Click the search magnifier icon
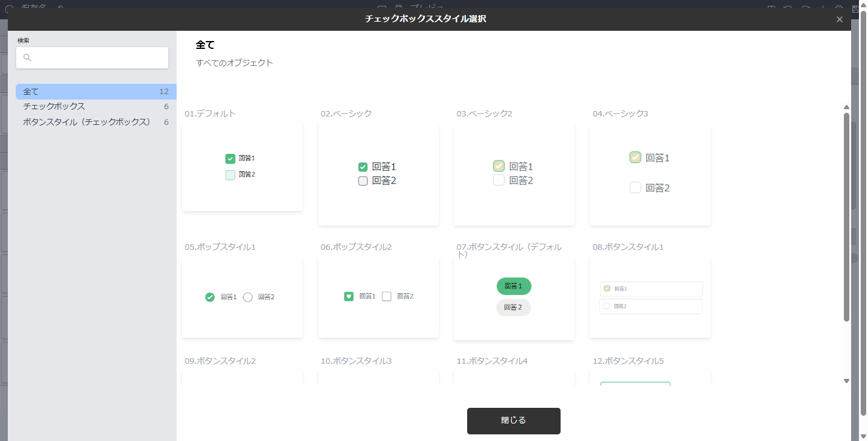The image size is (868, 441). pyautogui.click(x=27, y=58)
